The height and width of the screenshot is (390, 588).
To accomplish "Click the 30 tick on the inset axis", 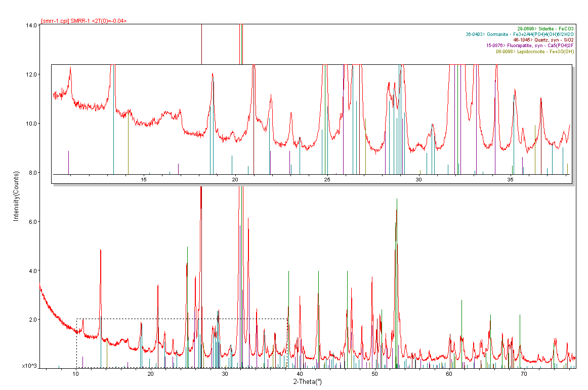I will tap(418, 180).
